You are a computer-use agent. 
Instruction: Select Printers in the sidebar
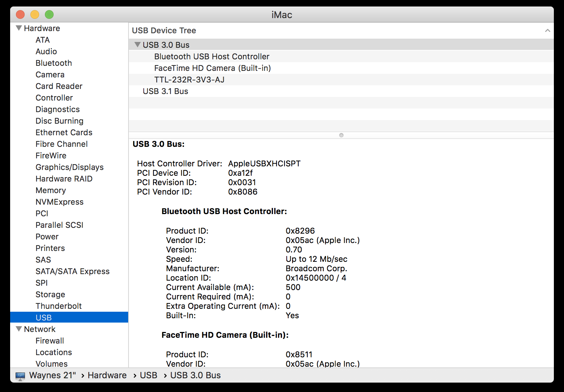pos(50,248)
